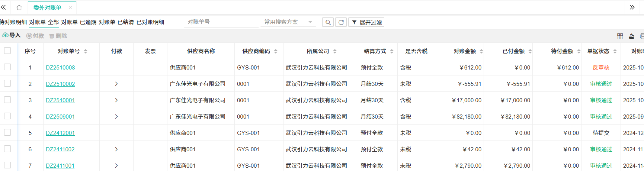Close the 委外对账单 tab
This screenshot has height=171, width=644.
coord(70,7)
